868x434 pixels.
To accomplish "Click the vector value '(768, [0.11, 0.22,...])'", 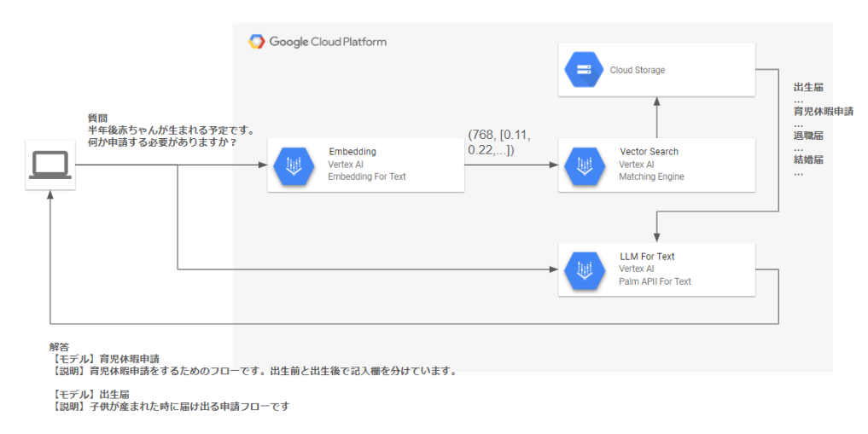I will tap(499, 142).
